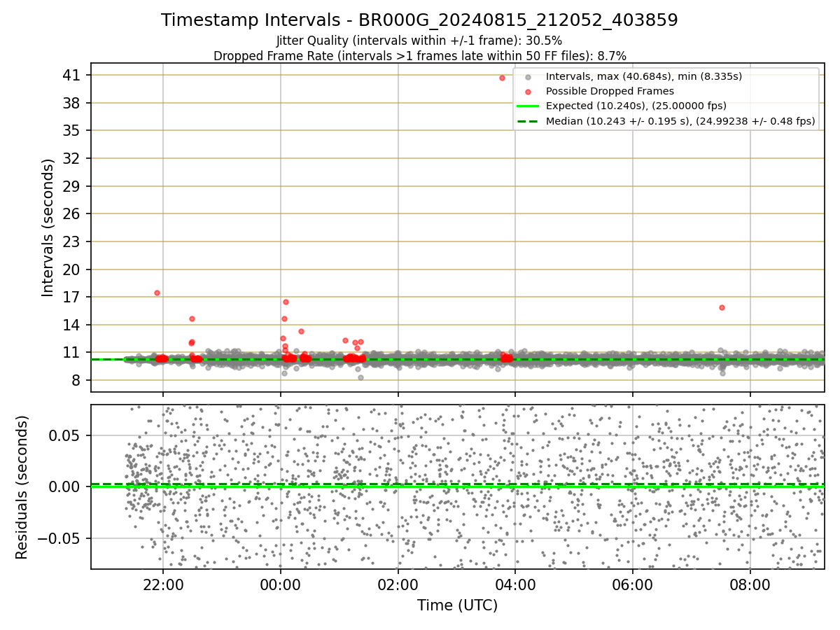Click the red outlier point near 41 seconds

pos(502,78)
